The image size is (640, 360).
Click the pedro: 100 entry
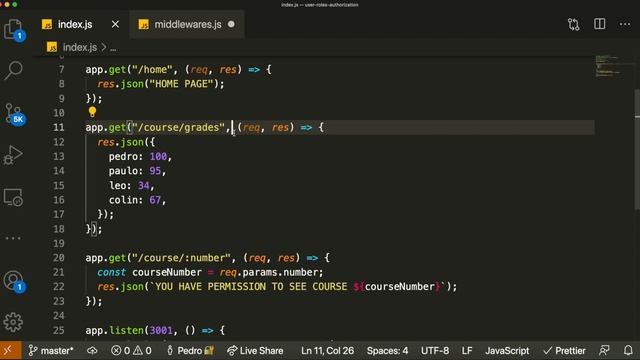point(140,157)
